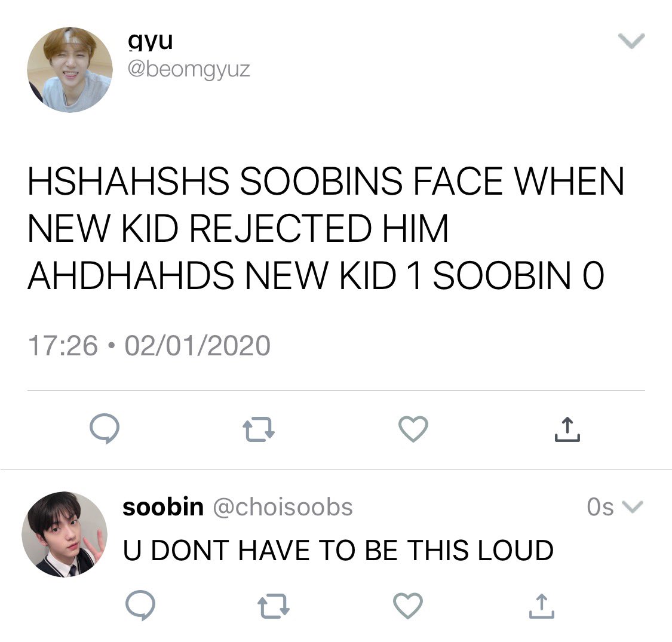672x642 pixels.
Task: Open reply 'U DONT HAVE TO BE THIS LOUD'
Action: [x=338, y=550]
